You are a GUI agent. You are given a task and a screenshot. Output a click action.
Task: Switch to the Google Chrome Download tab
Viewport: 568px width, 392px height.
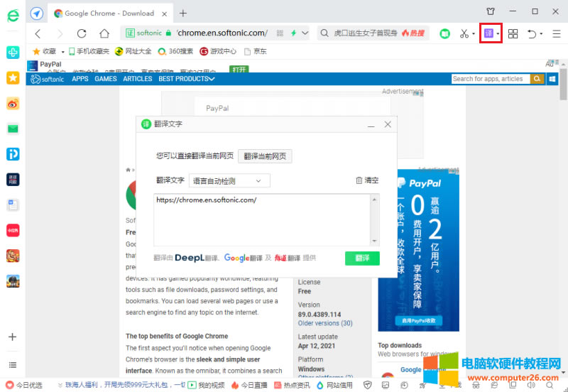[109, 13]
